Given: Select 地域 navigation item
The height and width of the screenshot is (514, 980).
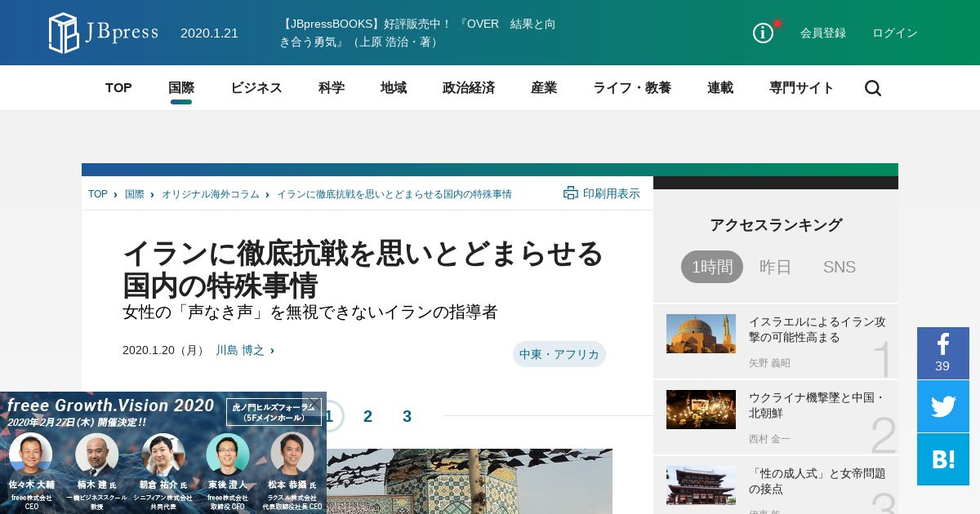Looking at the screenshot, I should (x=394, y=88).
